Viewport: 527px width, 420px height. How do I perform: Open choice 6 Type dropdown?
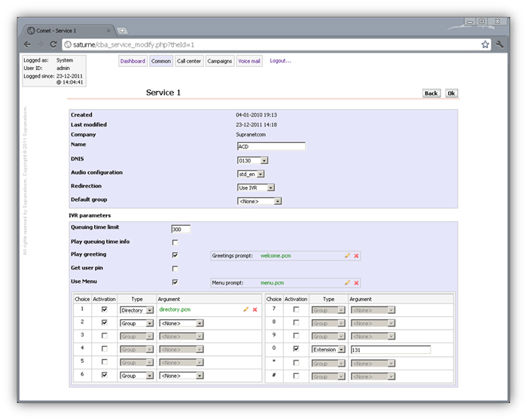pos(136,376)
